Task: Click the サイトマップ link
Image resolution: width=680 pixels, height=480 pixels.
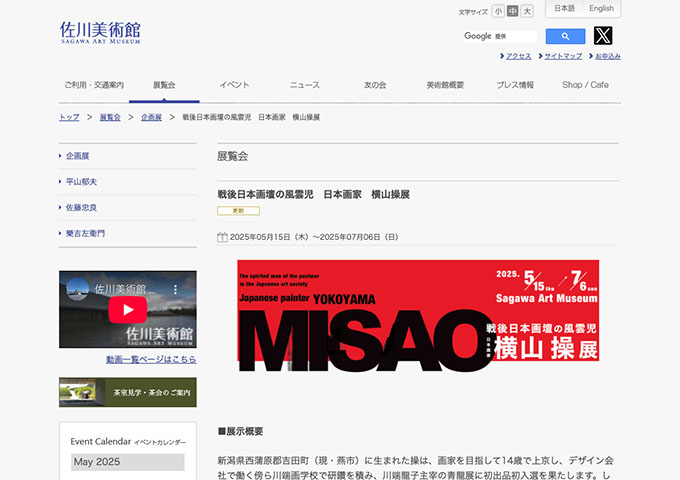Action: point(563,56)
